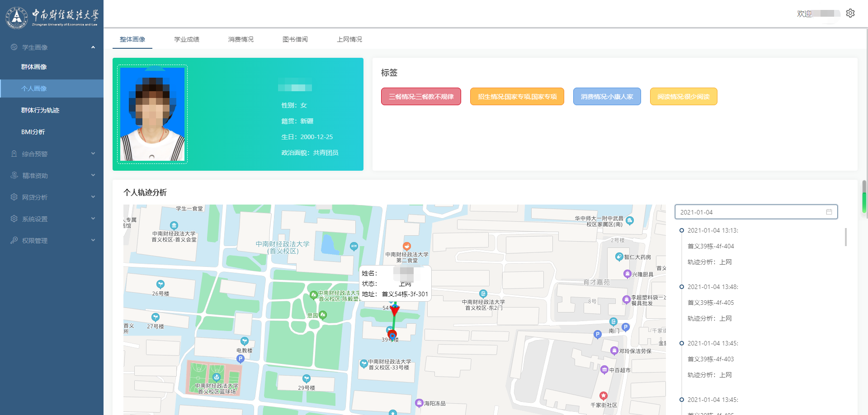Click the 三餐情况:三餐较不规律 tag
The image size is (868, 415).
(x=421, y=97)
